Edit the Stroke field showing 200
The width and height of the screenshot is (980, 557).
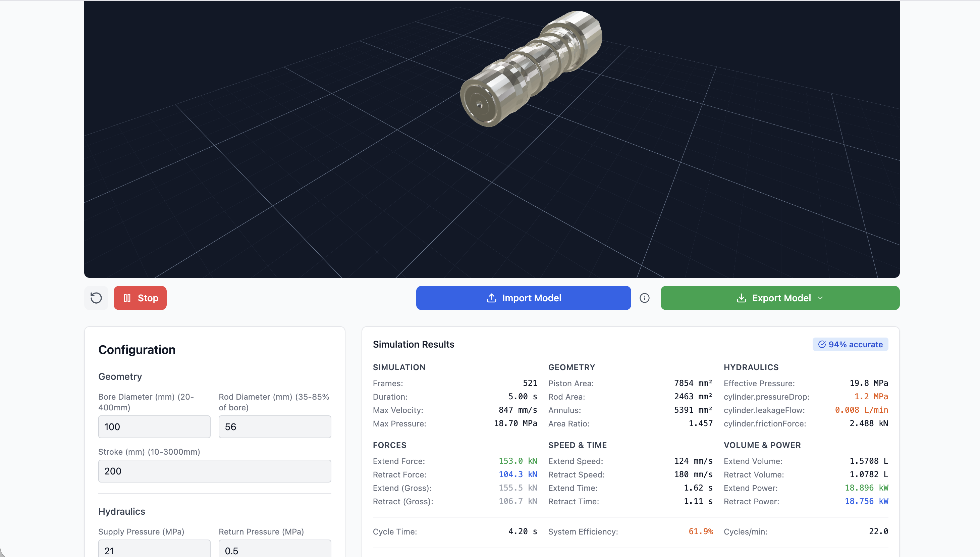tap(214, 471)
